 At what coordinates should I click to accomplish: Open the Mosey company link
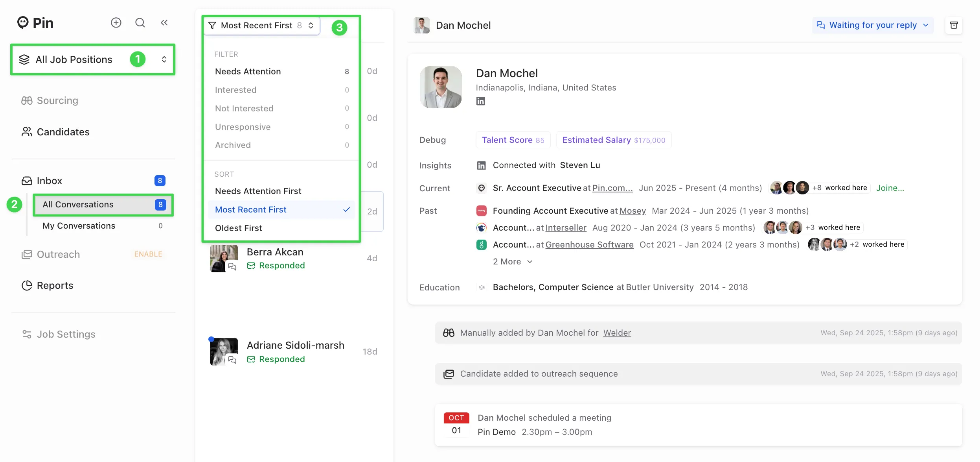pos(632,211)
